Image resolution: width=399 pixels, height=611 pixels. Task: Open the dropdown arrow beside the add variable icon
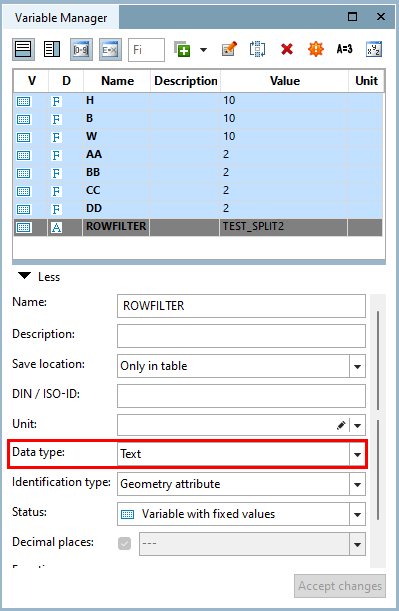(x=203, y=49)
